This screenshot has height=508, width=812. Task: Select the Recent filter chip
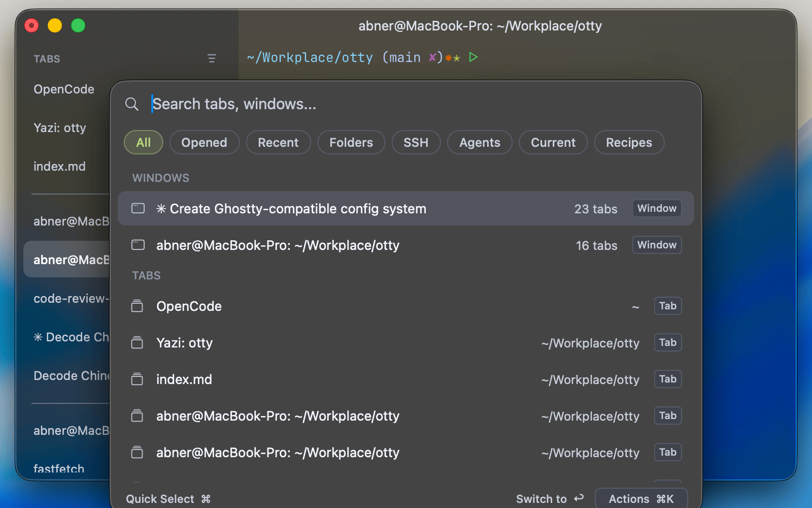278,142
